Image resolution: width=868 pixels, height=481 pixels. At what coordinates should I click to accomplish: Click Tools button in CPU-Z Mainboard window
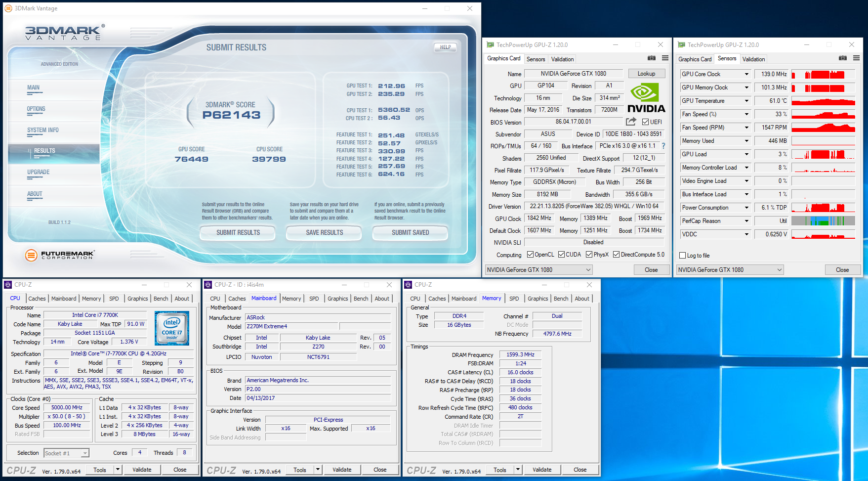[x=300, y=470]
